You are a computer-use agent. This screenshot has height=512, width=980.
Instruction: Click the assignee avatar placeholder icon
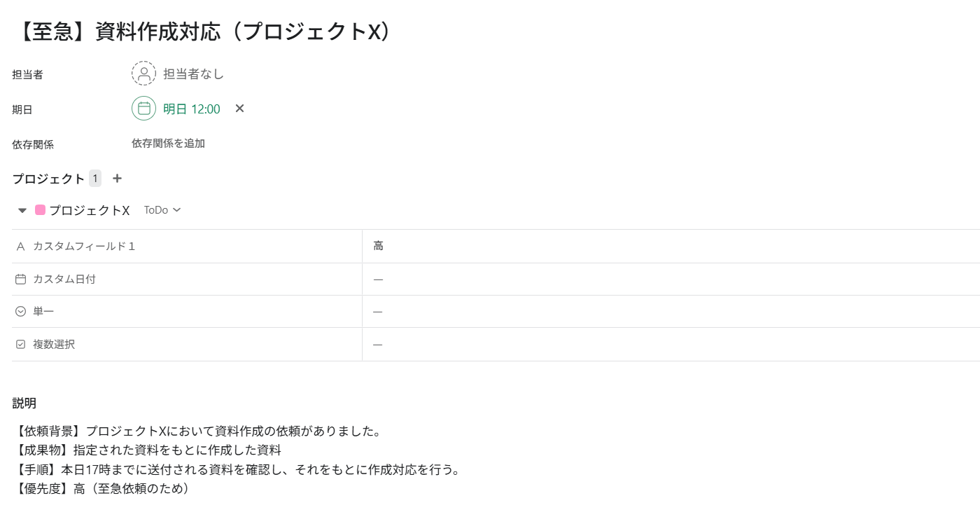click(143, 74)
